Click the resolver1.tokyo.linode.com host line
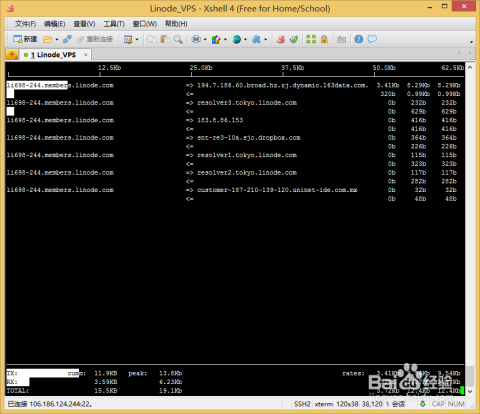480x414 pixels. [247, 155]
